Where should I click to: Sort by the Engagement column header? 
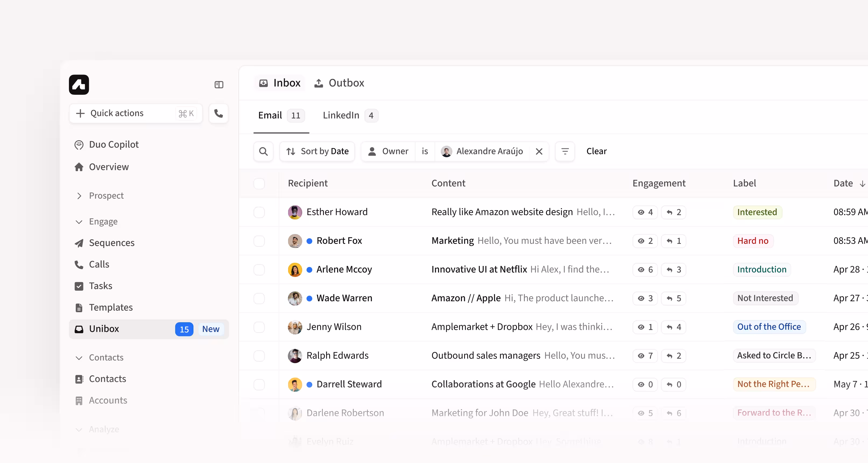(x=659, y=183)
